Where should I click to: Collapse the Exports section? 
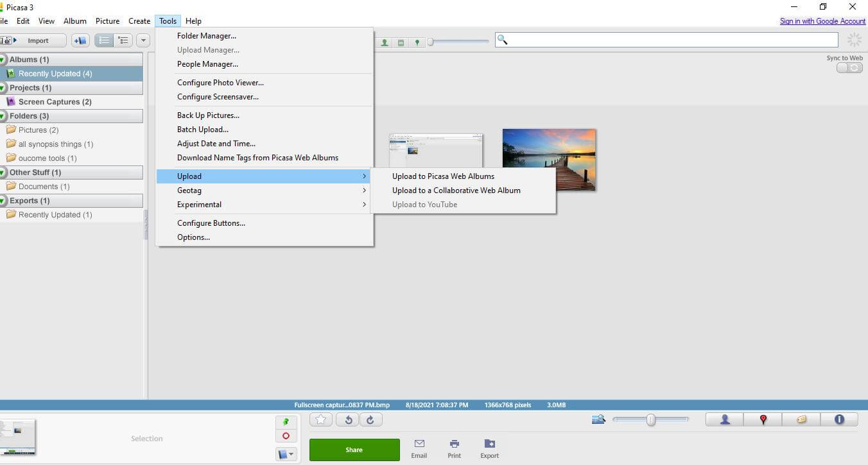pos(3,201)
